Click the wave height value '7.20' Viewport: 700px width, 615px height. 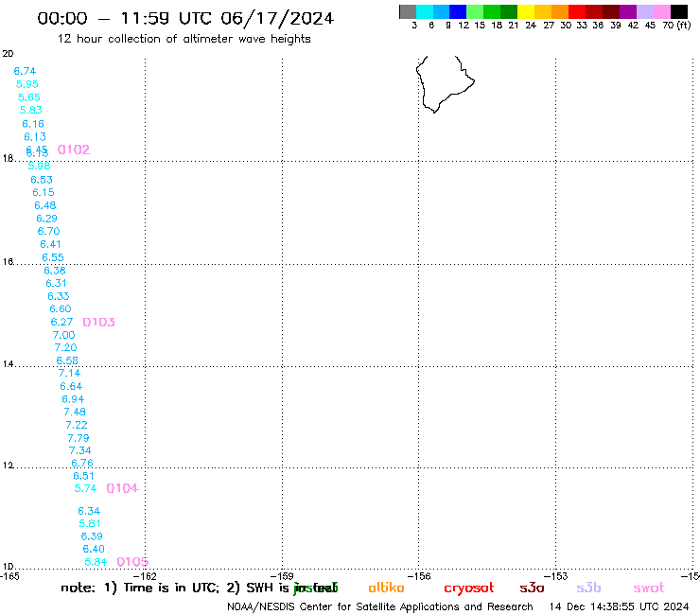pos(65,347)
